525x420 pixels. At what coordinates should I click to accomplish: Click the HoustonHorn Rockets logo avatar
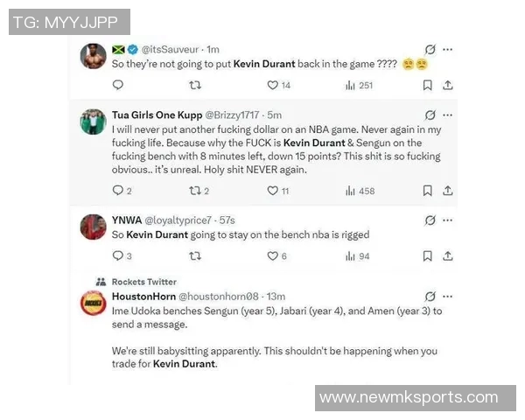(x=94, y=303)
